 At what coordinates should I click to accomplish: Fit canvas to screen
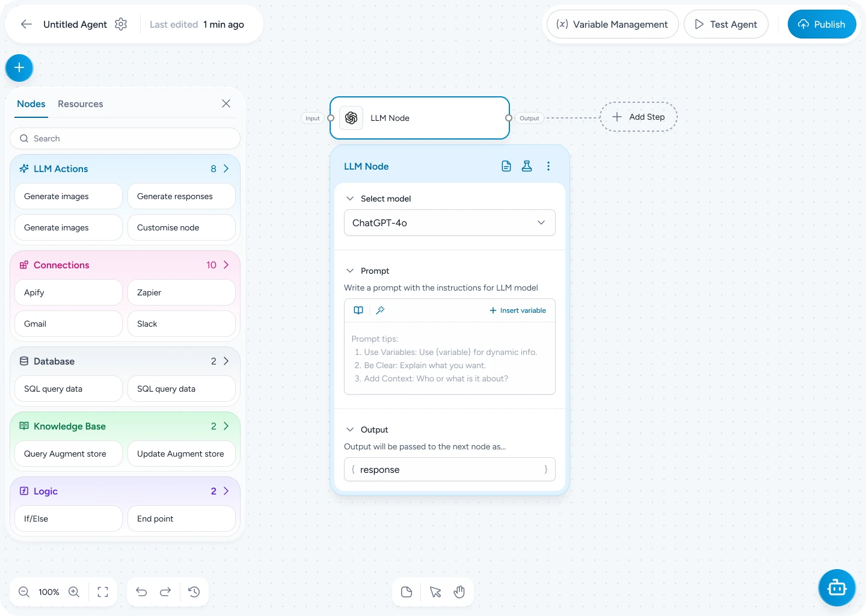pyautogui.click(x=103, y=592)
